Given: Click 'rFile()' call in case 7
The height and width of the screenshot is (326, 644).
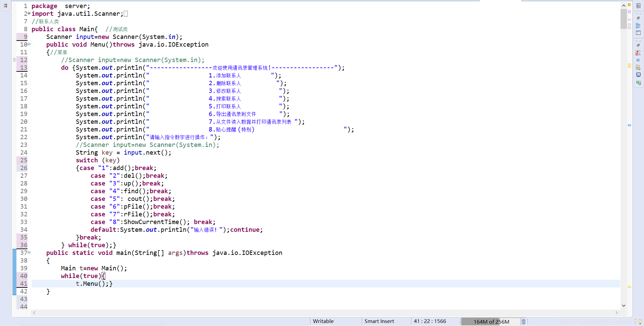Looking at the screenshot, I should 137,214.
